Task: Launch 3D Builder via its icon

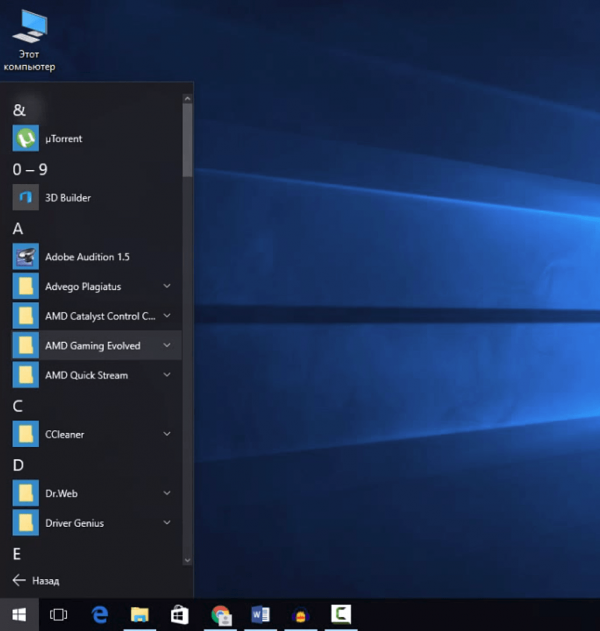Action: (26, 198)
